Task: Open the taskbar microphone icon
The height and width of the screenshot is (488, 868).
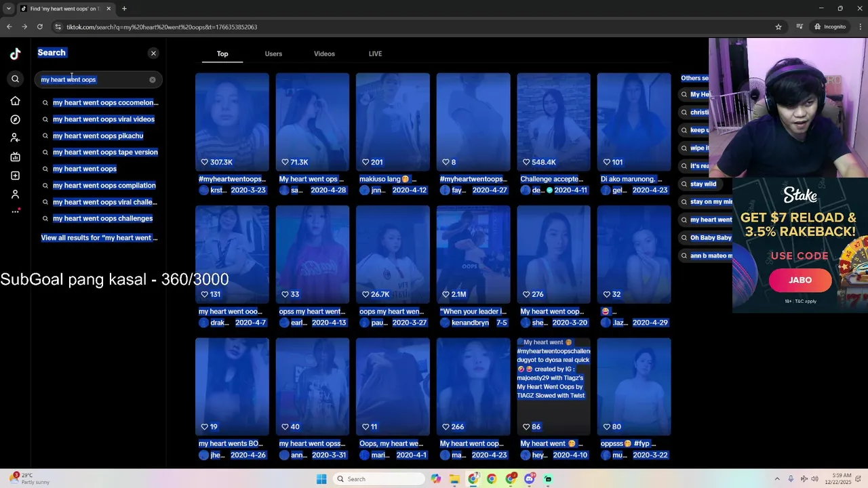Action: pyautogui.click(x=791, y=479)
